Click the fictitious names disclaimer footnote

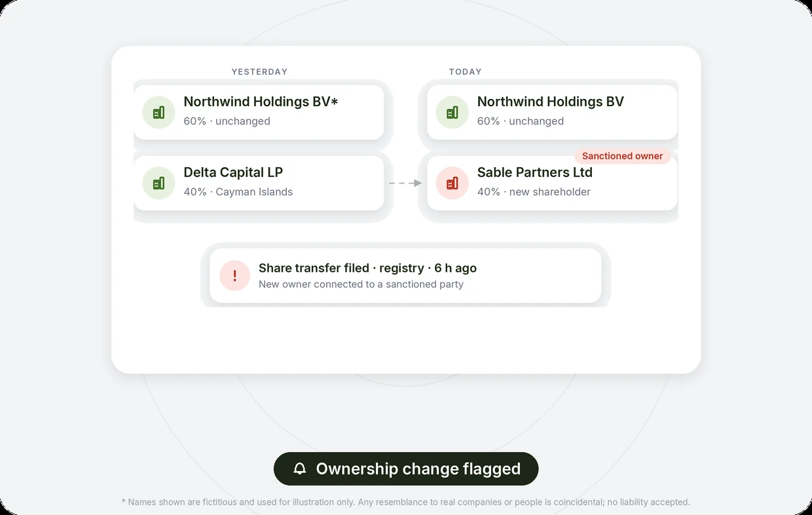pyautogui.click(x=406, y=503)
